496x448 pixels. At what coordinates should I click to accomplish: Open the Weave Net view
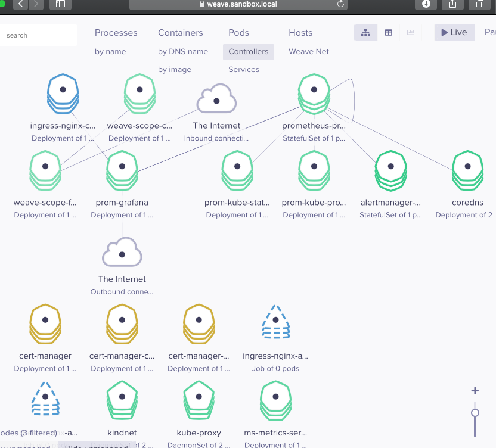[309, 52]
